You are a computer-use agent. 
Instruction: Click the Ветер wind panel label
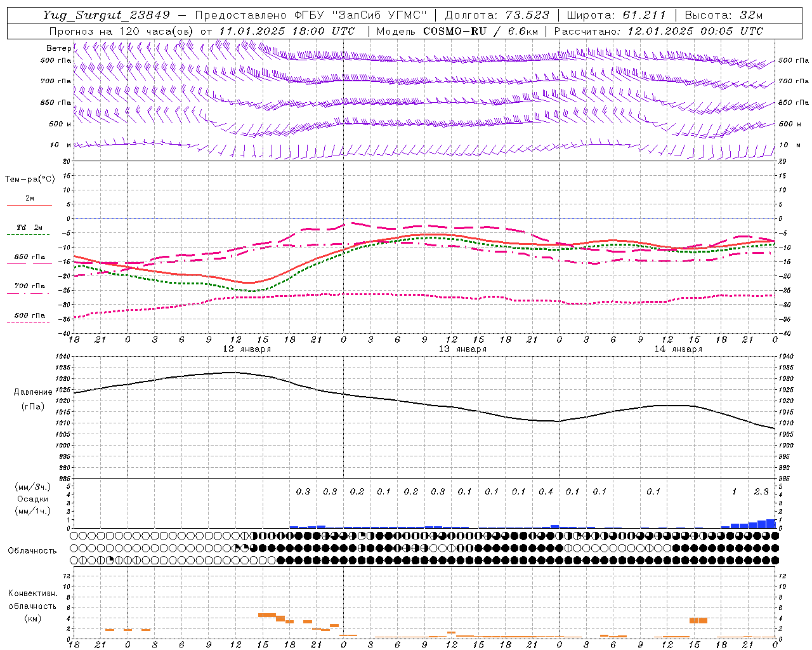tap(58, 48)
